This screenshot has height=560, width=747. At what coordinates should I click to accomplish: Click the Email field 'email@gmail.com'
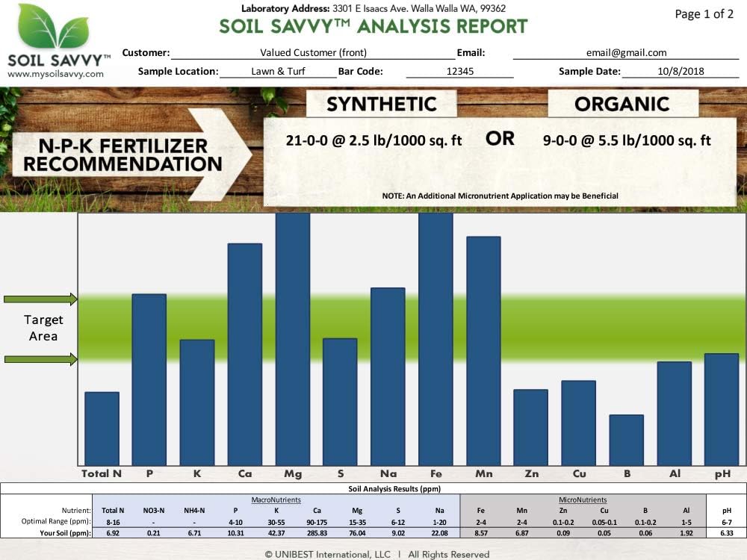(626, 53)
